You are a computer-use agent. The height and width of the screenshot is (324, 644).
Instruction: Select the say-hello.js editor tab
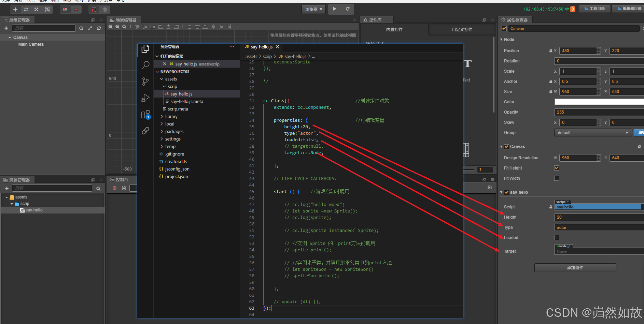pyautogui.click(x=262, y=47)
